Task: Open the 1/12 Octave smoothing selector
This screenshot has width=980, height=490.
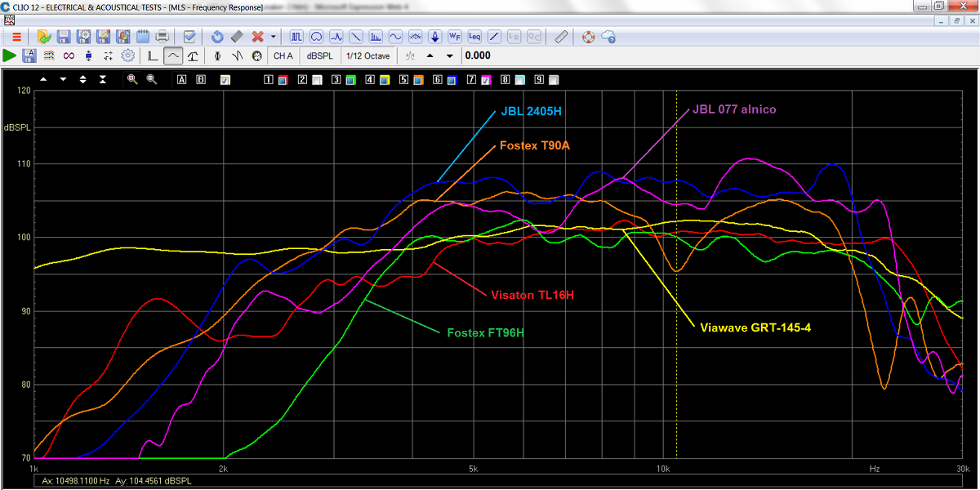Action: (x=367, y=56)
